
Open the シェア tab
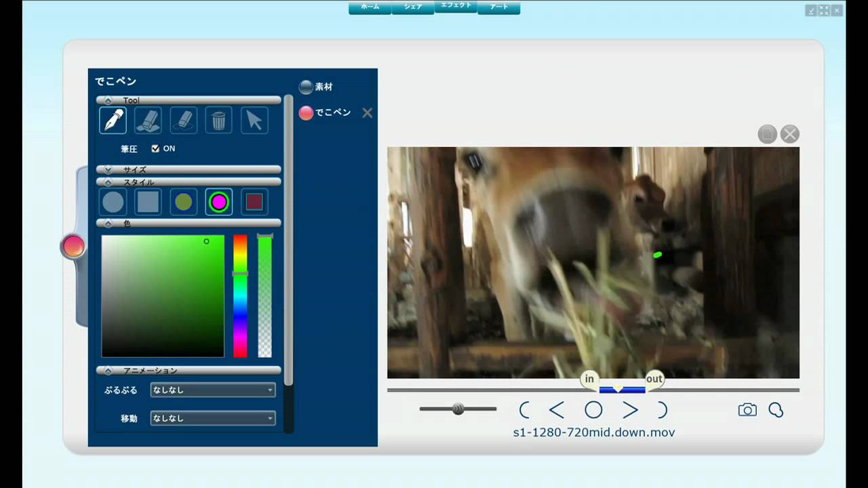(x=413, y=7)
